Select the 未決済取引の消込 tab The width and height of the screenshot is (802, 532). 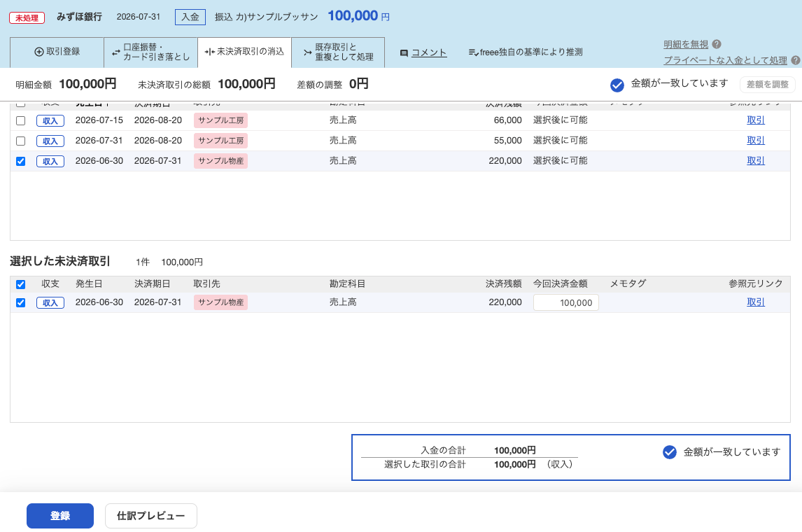[244, 52]
